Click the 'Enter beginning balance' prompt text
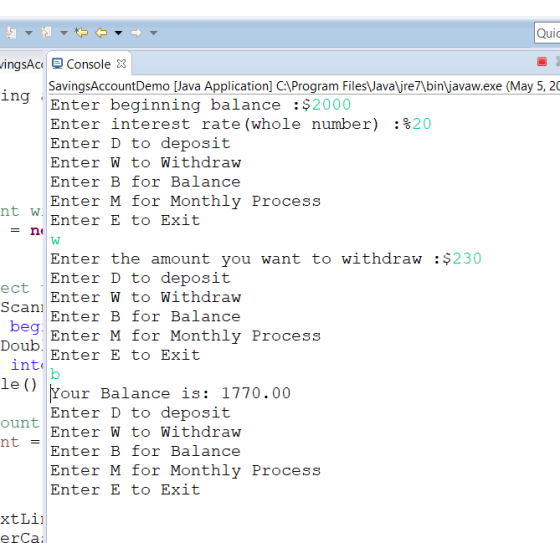Image resolution: width=560 pixels, height=543 pixels. (165, 105)
